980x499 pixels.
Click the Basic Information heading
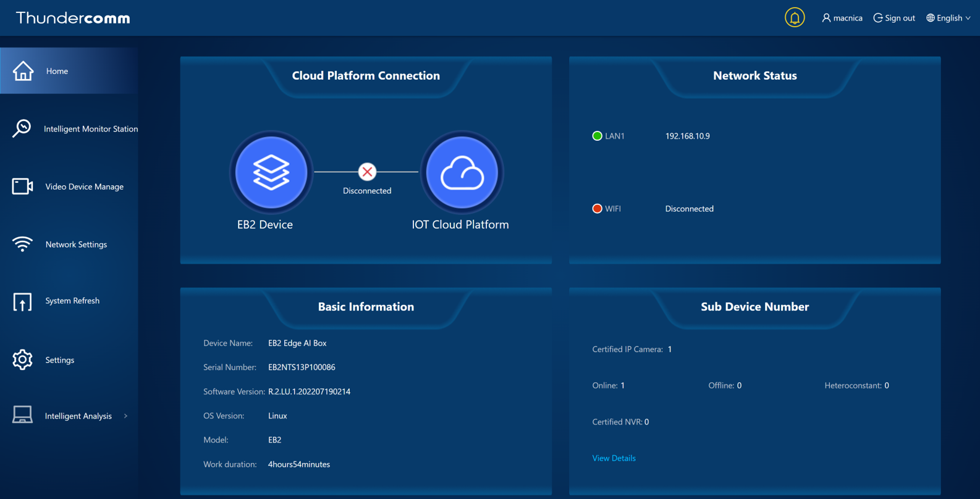click(x=366, y=306)
